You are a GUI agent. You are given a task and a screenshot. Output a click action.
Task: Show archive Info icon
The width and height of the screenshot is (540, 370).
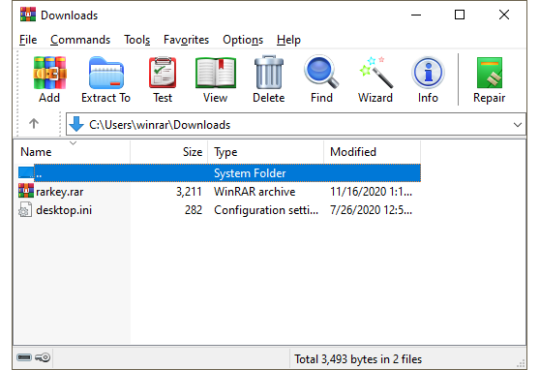click(428, 73)
